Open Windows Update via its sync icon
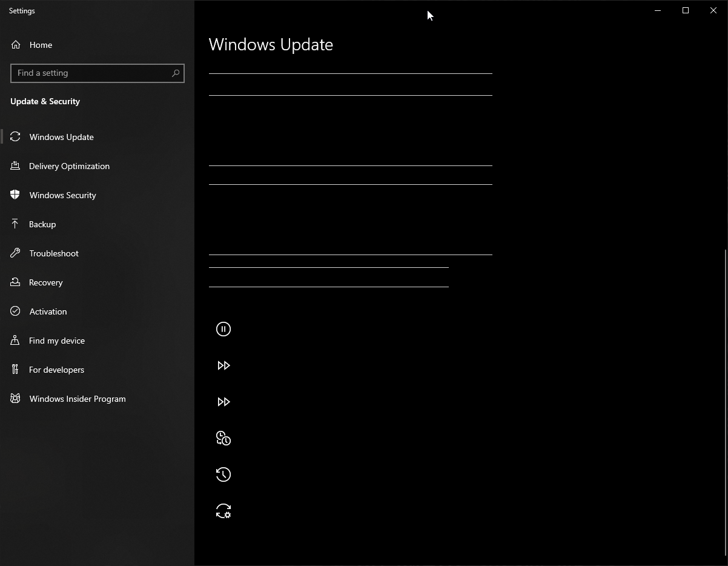The height and width of the screenshot is (566, 728). (x=15, y=137)
